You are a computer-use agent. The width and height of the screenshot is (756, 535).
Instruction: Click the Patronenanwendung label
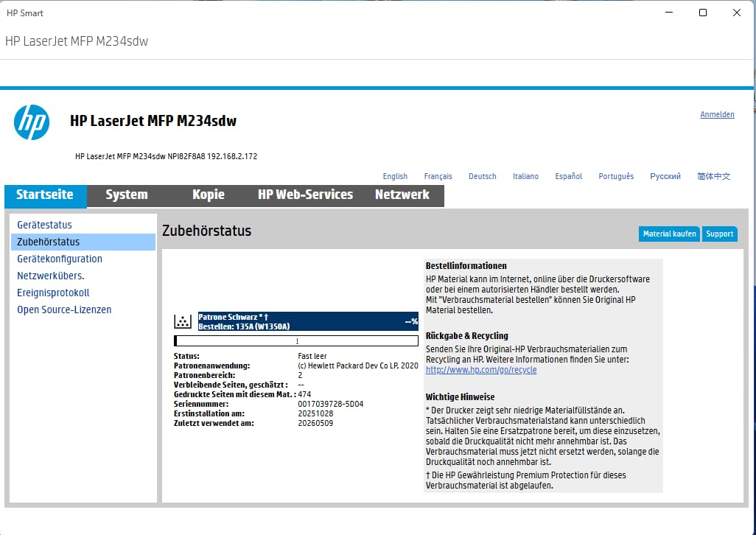(x=211, y=366)
